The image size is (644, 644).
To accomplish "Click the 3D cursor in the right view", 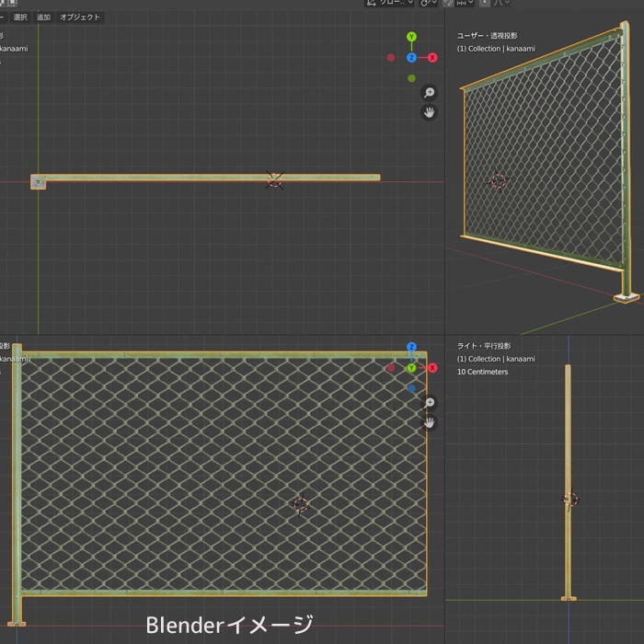I will (x=570, y=500).
